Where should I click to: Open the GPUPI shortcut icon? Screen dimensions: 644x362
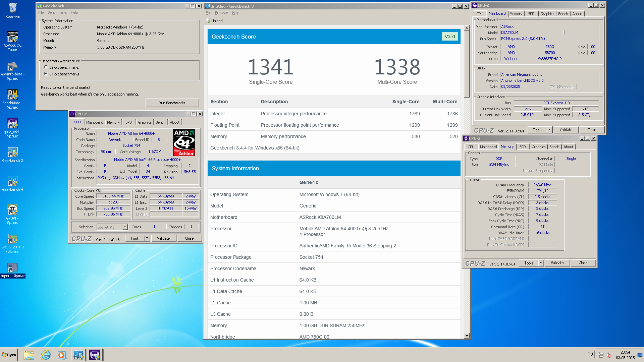[12, 215]
